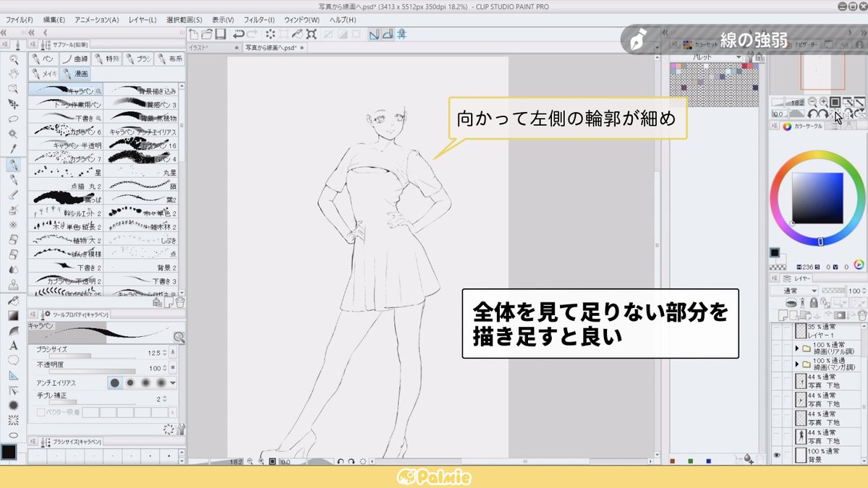Select the Fill bucket tool
868x488 pixels.
12,300
